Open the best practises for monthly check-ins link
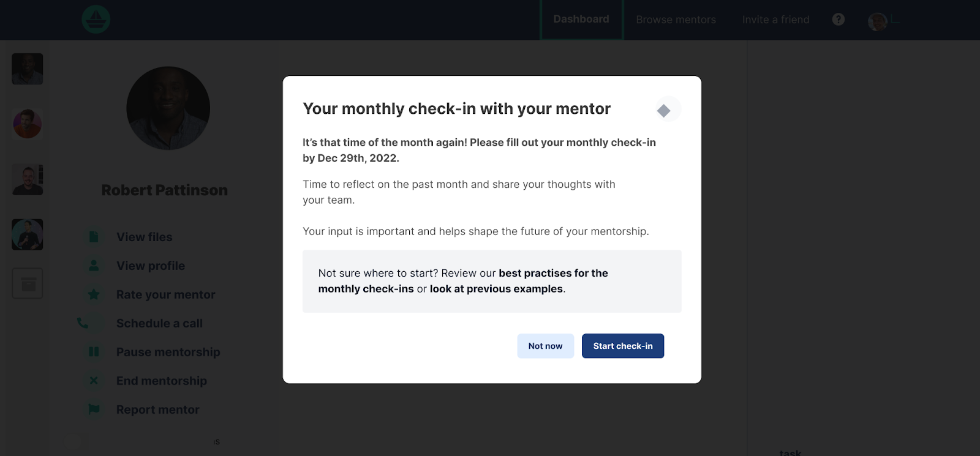Viewport: 980px width, 456px height. click(x=463, y=281)
